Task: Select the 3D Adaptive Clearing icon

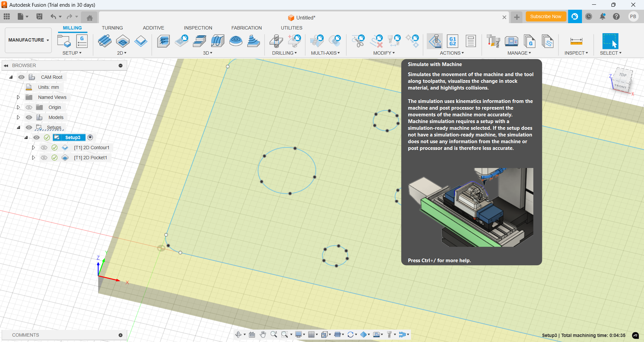Action: pos(163,41)
